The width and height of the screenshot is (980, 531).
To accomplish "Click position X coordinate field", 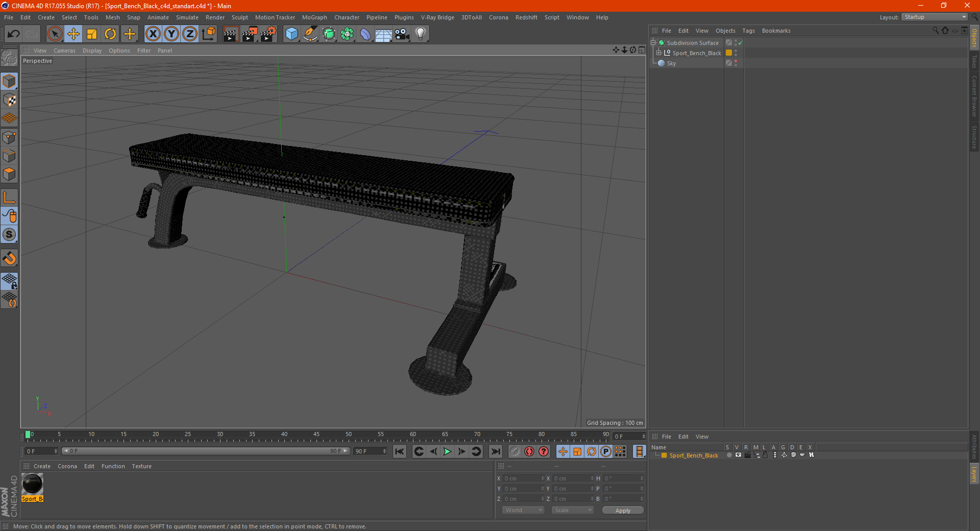I will click(x=524, y=478).
